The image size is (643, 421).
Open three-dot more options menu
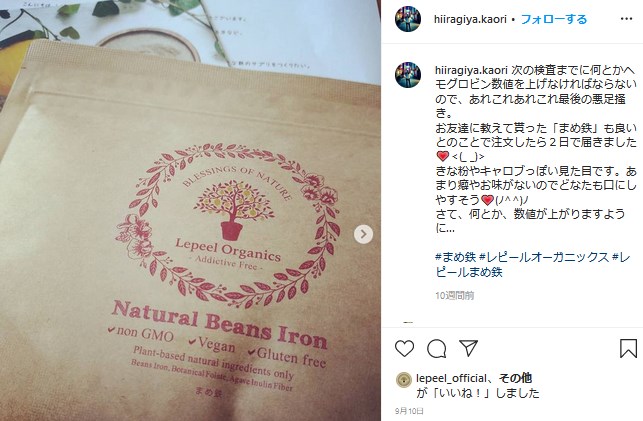point(626,19)
